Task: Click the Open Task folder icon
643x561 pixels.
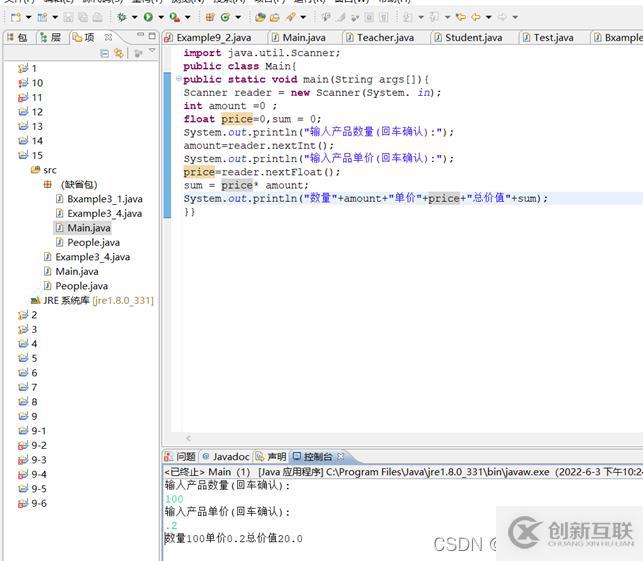Action: coord(275,17)
